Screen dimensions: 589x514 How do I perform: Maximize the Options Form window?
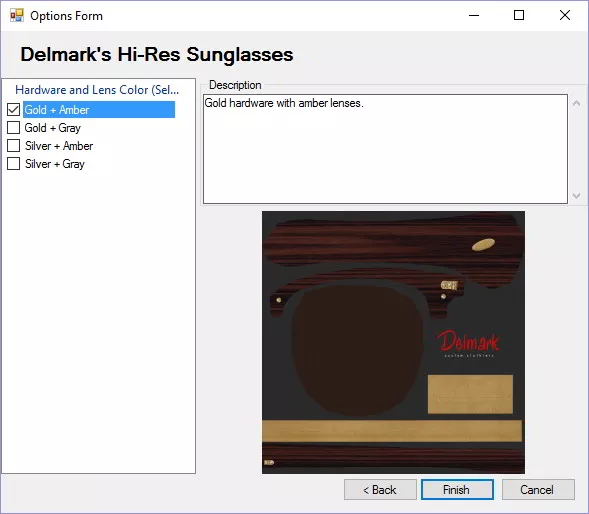[x=519, y=15]
